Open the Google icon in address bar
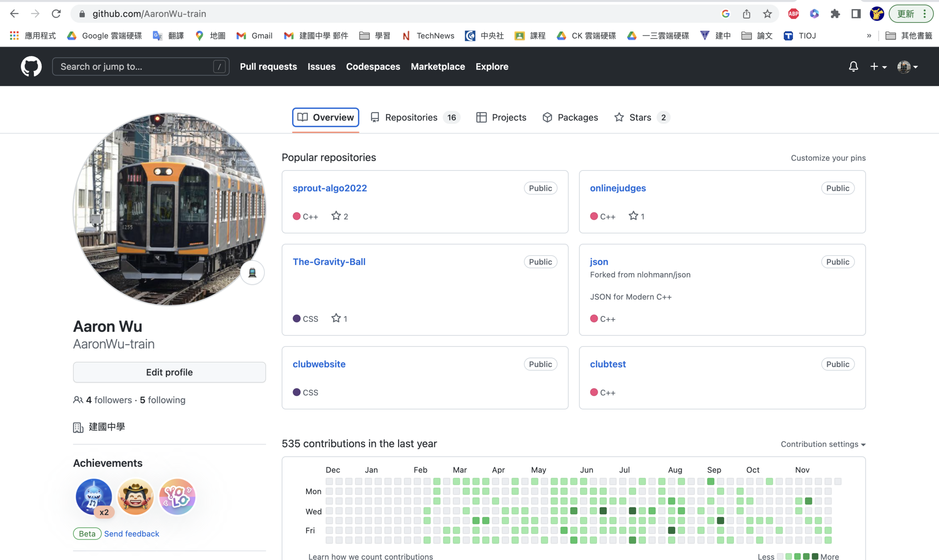The width and height of the screenshot is (939, 560). (725, 14)
